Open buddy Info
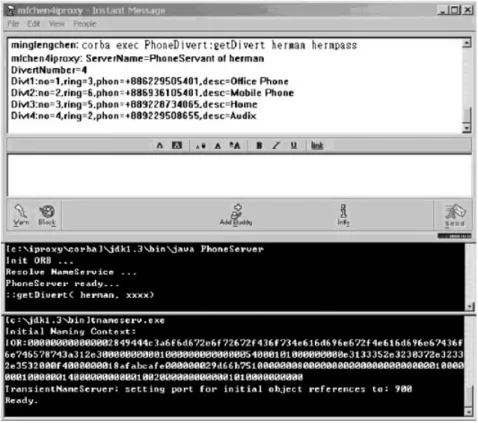478x423 pixels. (x=343, y=215)
